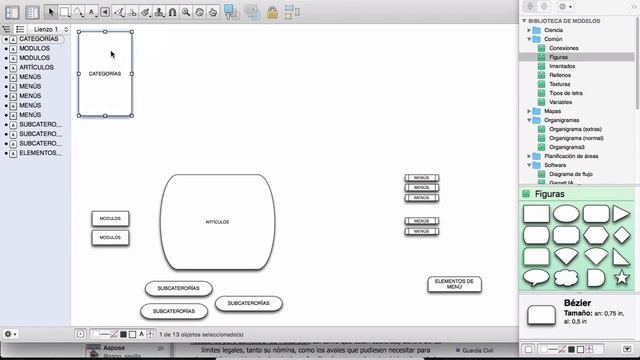Image resolution: width=640 pixels, height=360 pixels.
Task: Pick the speech bubble shape in Figuras
Action: [x=536, y=278]
